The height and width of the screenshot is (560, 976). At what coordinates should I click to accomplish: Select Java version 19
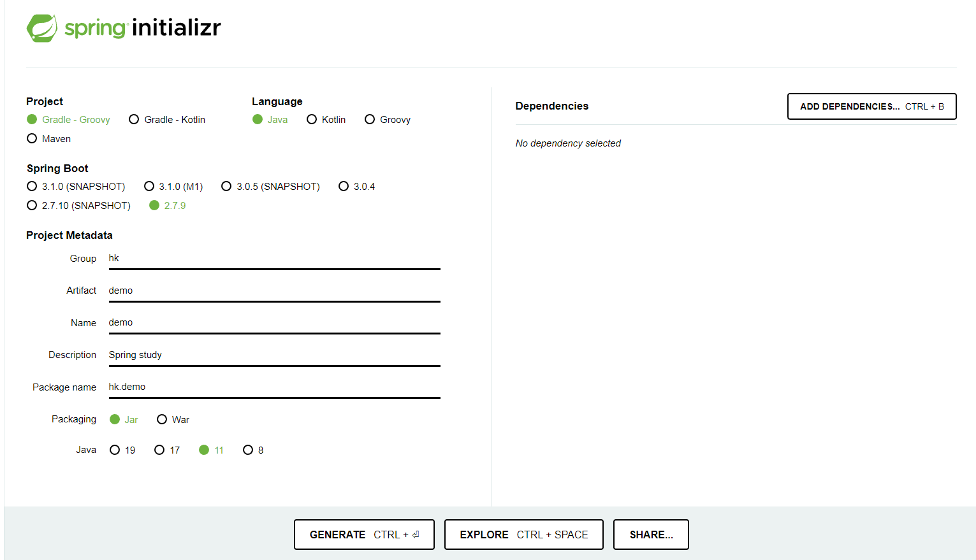coord(122,450)
